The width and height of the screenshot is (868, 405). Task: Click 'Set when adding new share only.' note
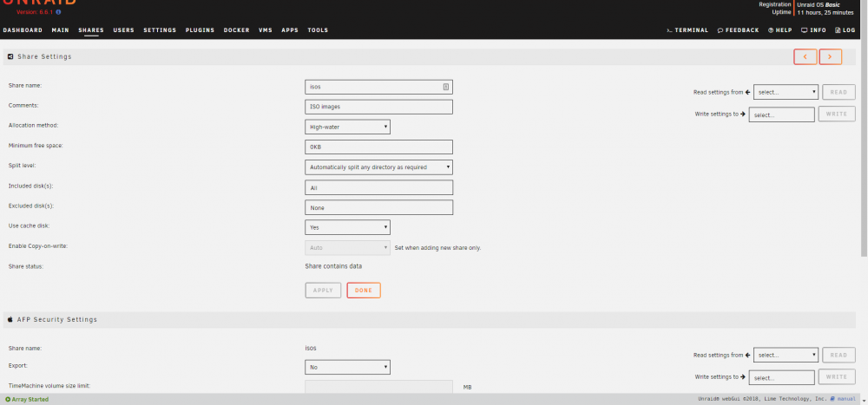pos(437,248)
